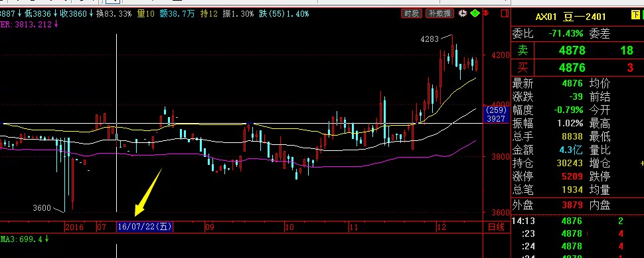This screenshot has height=258, width=644.
Task: Click the 跌(55)1.40% change readout
Action: (283, 13)
